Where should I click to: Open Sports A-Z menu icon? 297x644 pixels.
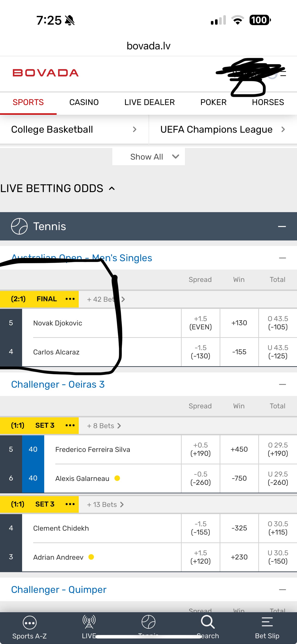[x=29, y=623]
